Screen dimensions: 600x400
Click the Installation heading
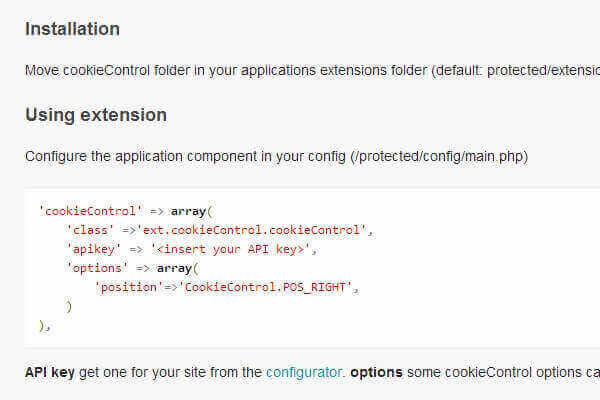72,29
